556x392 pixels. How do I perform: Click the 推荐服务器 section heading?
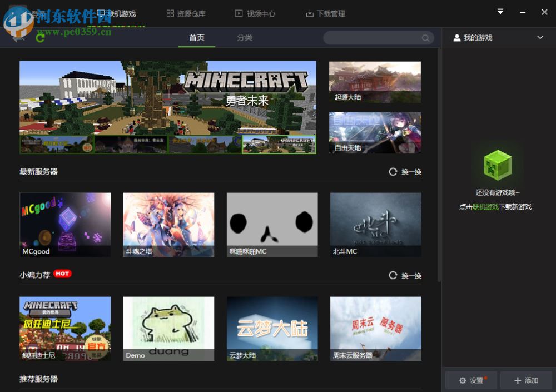pos(39,379)
